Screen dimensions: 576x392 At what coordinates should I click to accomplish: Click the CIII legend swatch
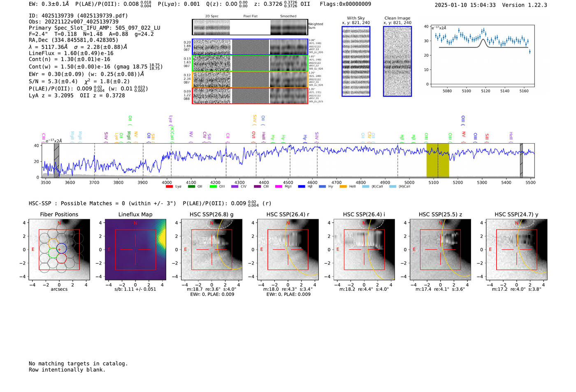[258, 187]
